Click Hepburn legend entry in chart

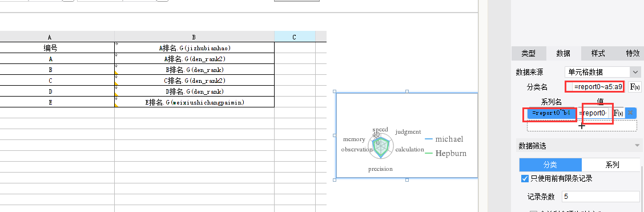click(446, 153)
